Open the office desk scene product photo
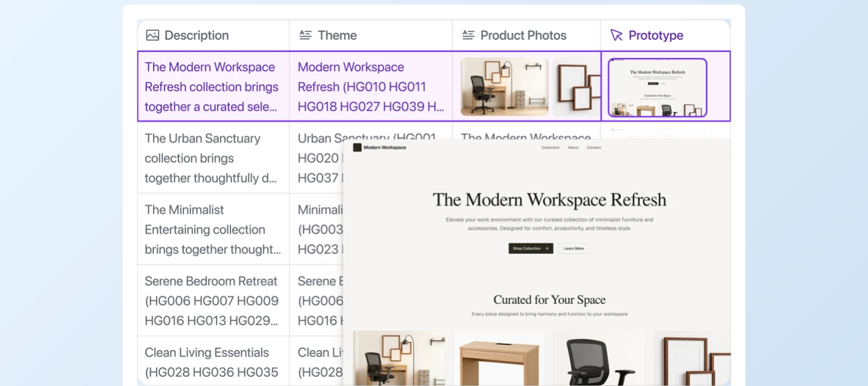This screenshot has height=386, width=868. coord(505,87)
